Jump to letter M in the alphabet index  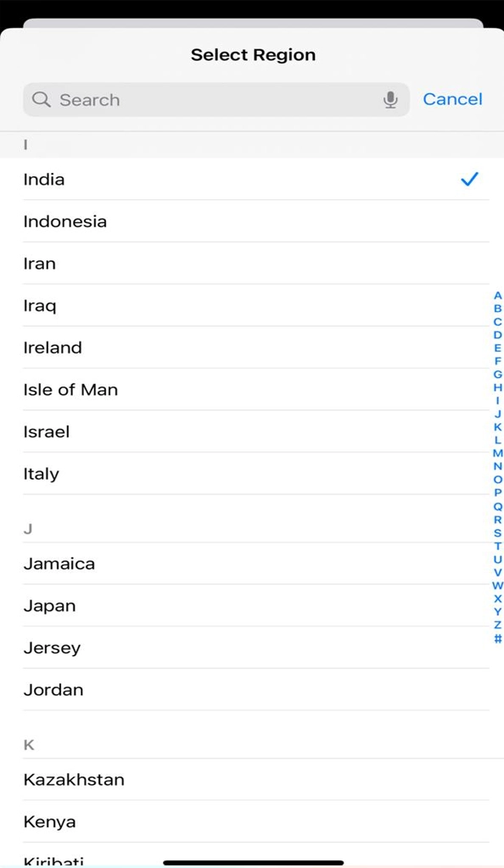click(497, 453)
